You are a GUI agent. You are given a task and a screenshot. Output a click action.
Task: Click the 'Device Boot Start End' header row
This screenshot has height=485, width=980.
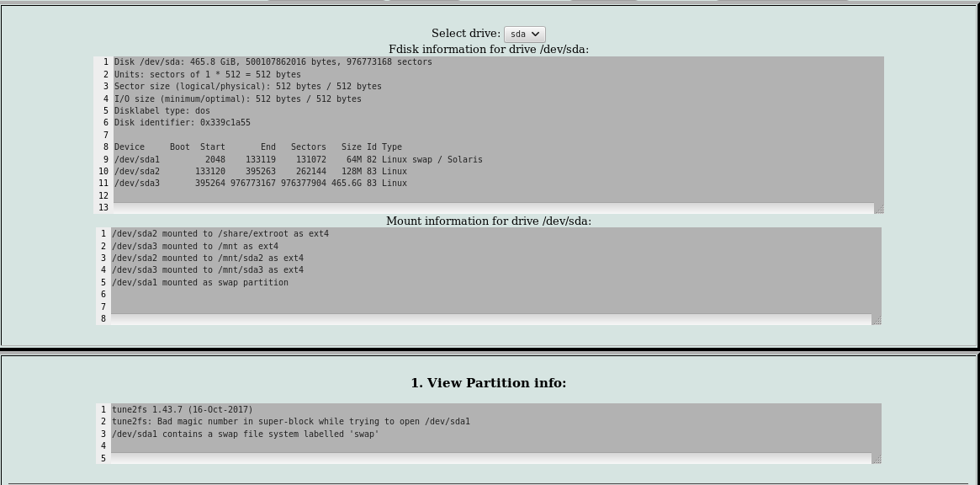(x=257, y=147)
